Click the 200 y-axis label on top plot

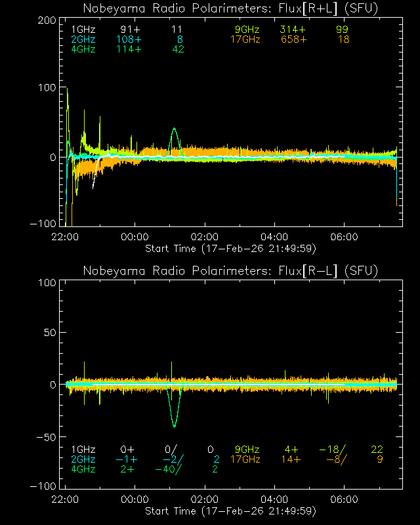(x=46, y=20)
